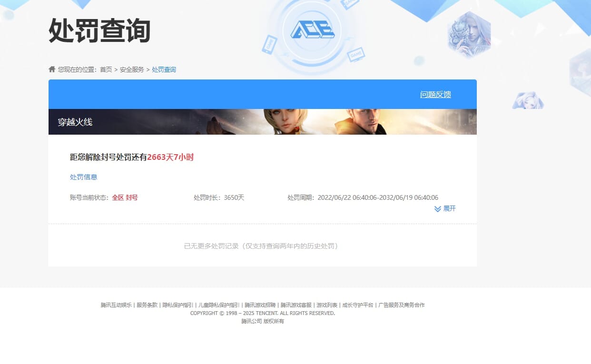This screenshot has width=591, height=364.
Task: Open 广告服务及商务合作 footer link
Action: 402,305
